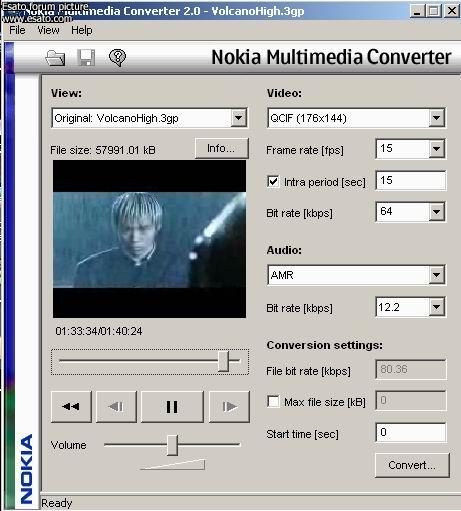461x511 pixels.
Task: Click the Info... button
Action: click(x=221, y=148)
